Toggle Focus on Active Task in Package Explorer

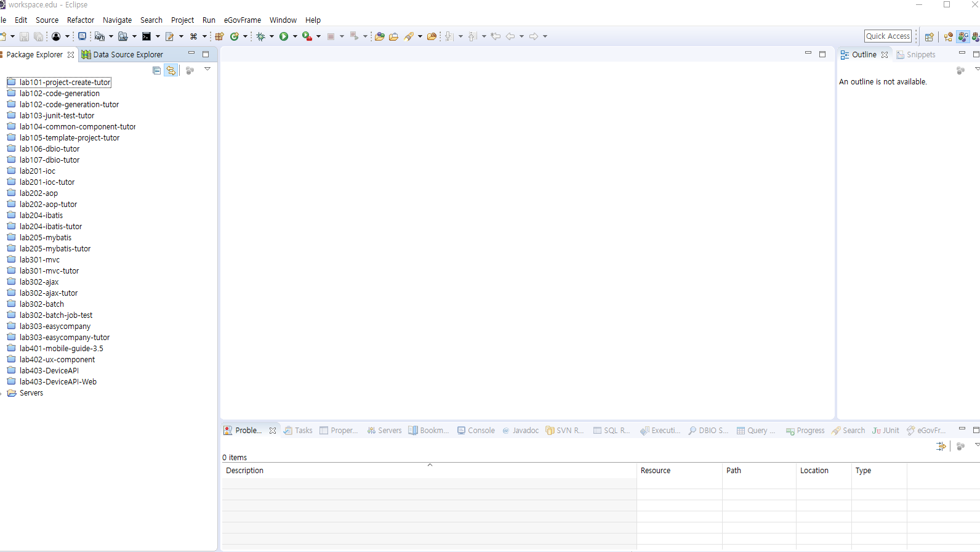click(190, 71)
